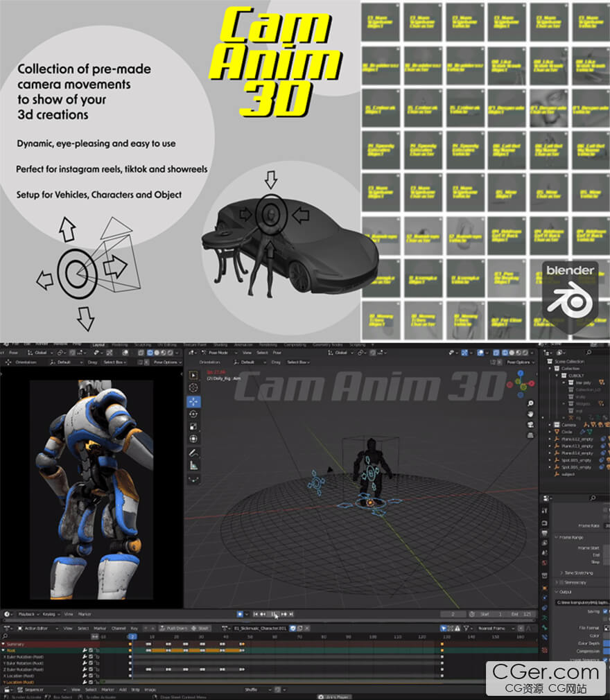
Task: Toggle the camera view icon in 3D viewport
Action: [x=530, y=425]
